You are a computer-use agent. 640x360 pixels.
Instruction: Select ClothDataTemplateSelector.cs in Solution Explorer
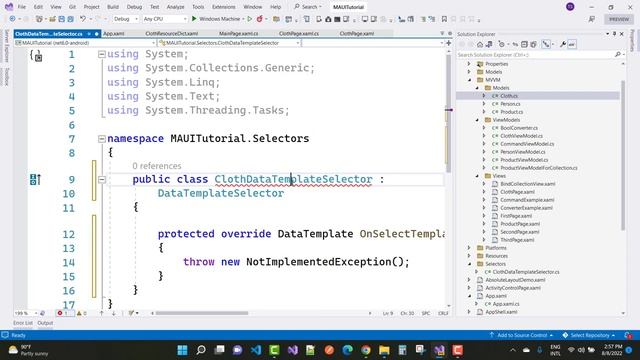[x=525, y=272]
